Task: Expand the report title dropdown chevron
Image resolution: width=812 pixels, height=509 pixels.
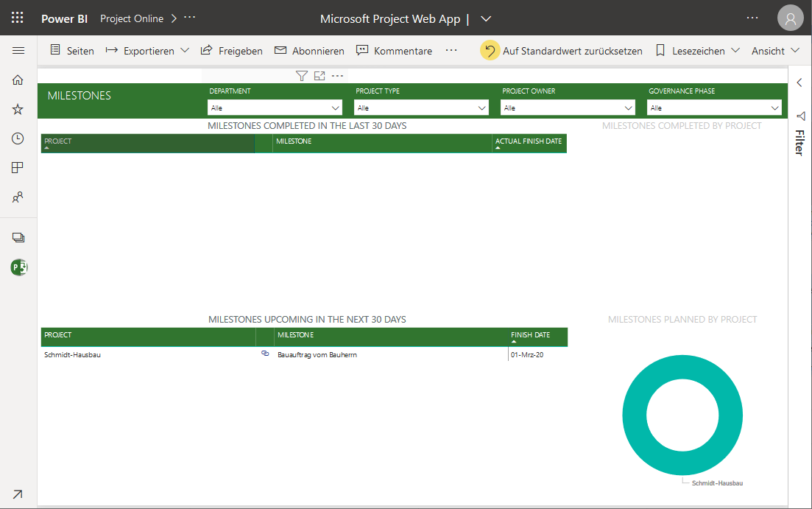Action: tap(486, 18)
